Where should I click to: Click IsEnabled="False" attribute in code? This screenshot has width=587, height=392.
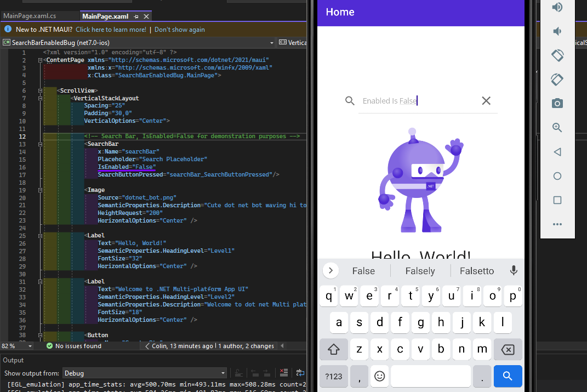coord(127,167)
